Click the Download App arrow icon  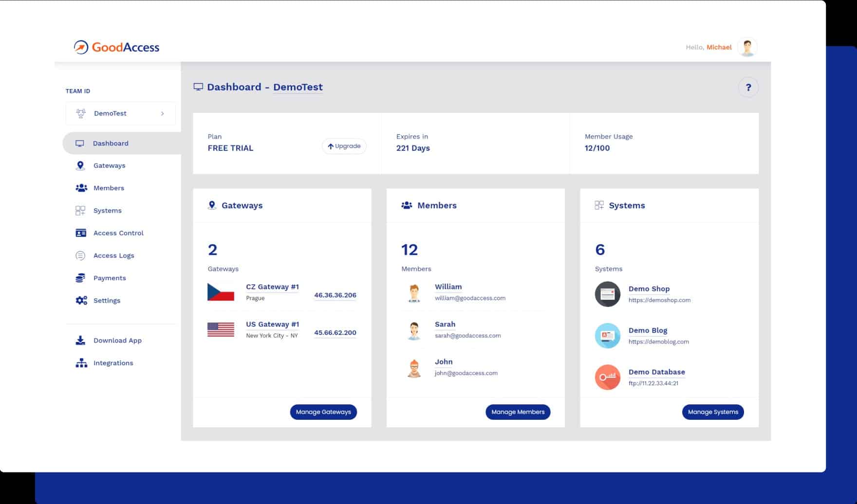pyautogui.click(x=80, y=340)
